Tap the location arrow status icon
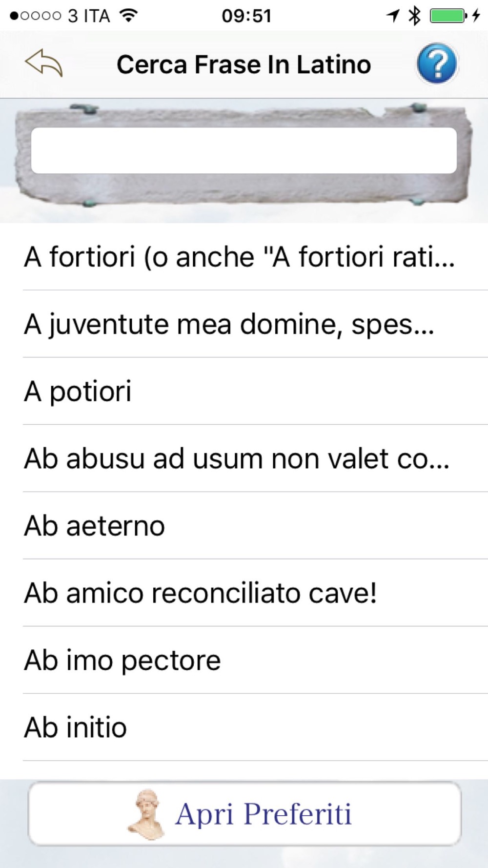This screenshot has height=868, width=488. (x=393, y=16)
